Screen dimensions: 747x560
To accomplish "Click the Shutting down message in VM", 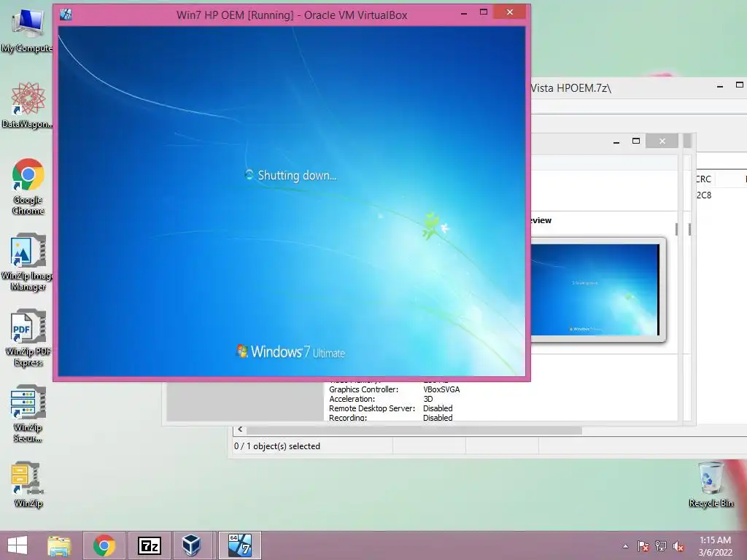I will [x=290, y=175].
